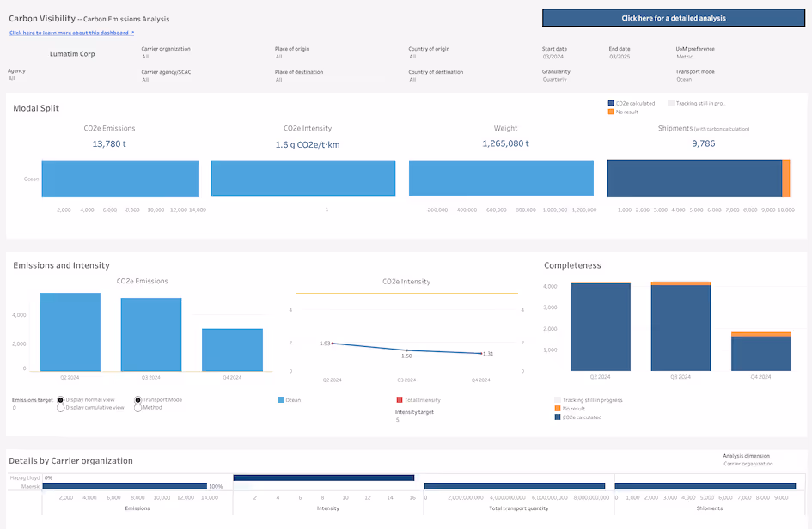Click the Completeness section heading

(572, 265)
